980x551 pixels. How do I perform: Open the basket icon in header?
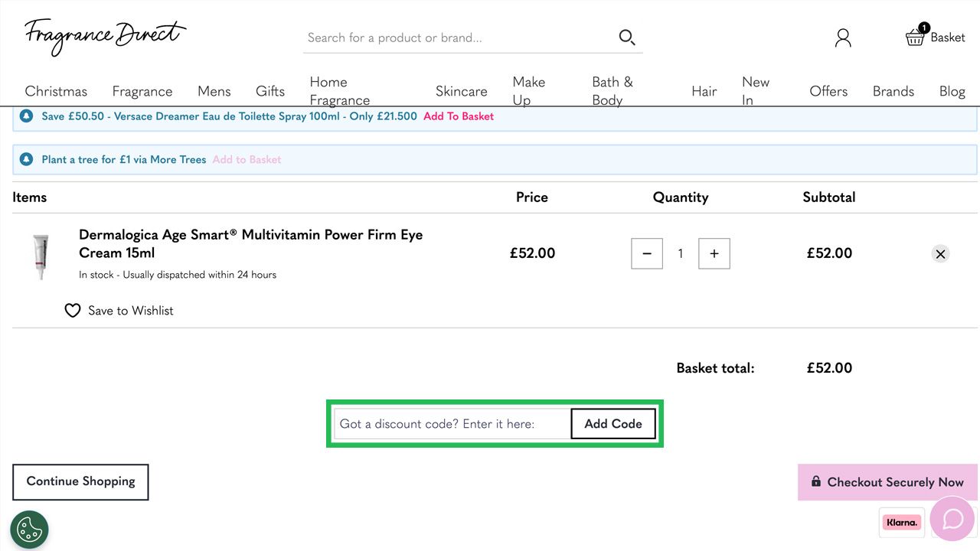coord(916,36)
